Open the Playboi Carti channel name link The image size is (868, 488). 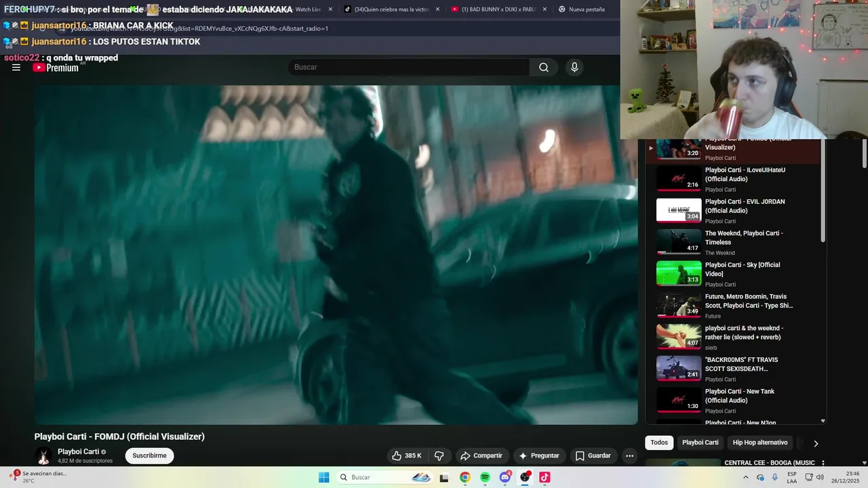[78, 451]
